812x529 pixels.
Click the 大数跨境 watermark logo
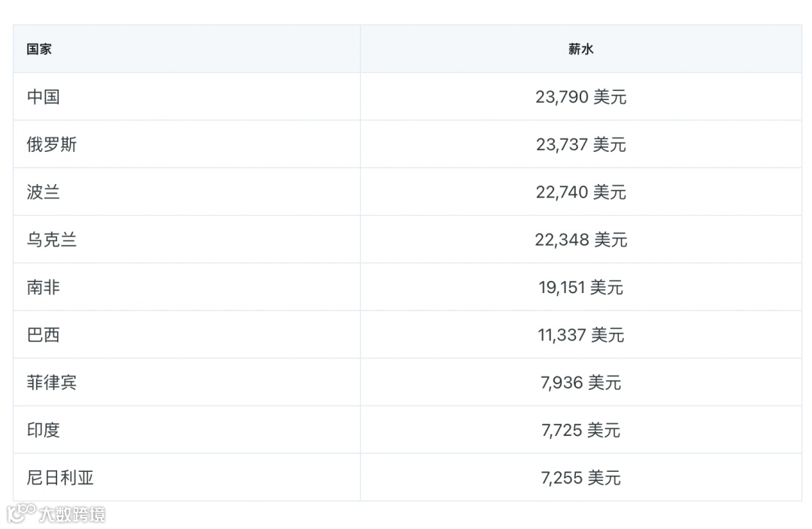(56, 513)
